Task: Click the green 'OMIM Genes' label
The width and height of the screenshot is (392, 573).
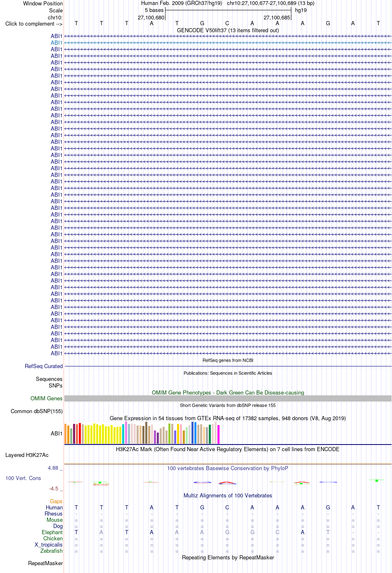Action: 47,398
